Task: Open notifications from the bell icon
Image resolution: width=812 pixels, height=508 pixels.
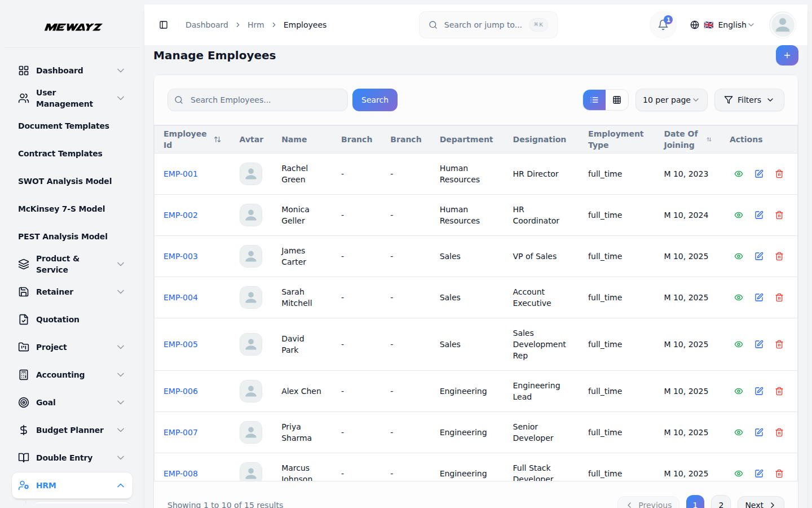Action: tap(663, 25)
